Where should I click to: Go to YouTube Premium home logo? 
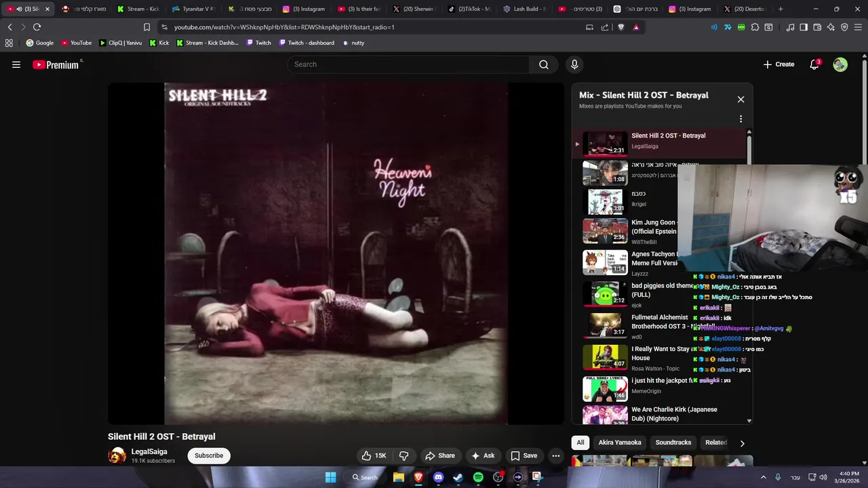pos(57,64)
